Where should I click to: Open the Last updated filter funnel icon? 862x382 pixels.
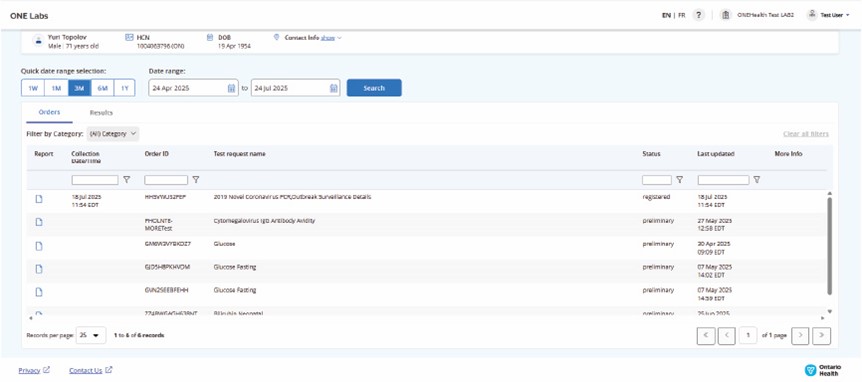click(x=757, y=180)
